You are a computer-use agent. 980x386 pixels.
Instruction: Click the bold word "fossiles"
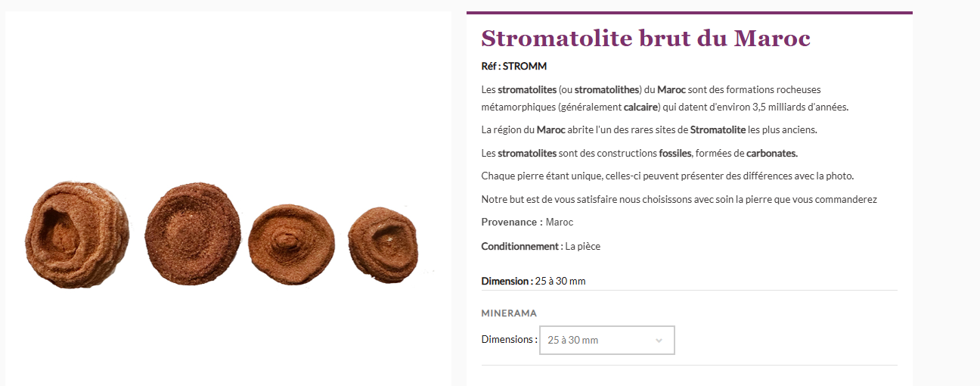(675, 153)
